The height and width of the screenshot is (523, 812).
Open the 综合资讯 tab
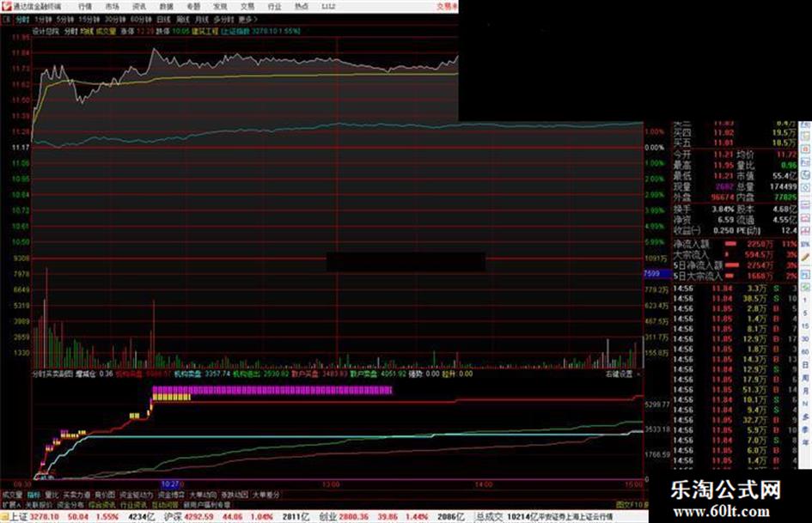[x=102, y=505]
